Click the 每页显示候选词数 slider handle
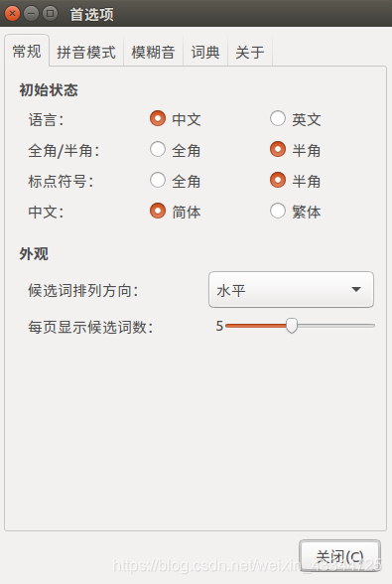Screen dimensions: 392x584 [292, 326]
